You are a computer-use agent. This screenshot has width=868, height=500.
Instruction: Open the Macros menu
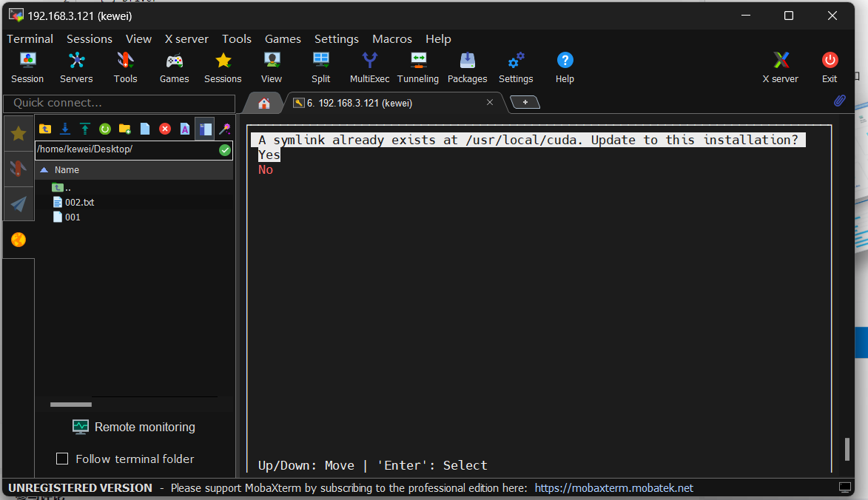(392, 38)
